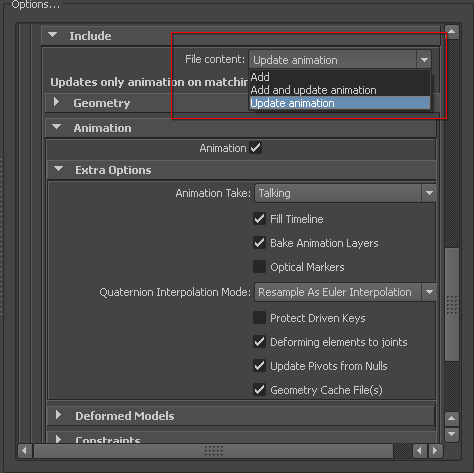Viewport: 474px width, 473px height.
Task: Collapse the Include section triangle
Action: point(53,35)
